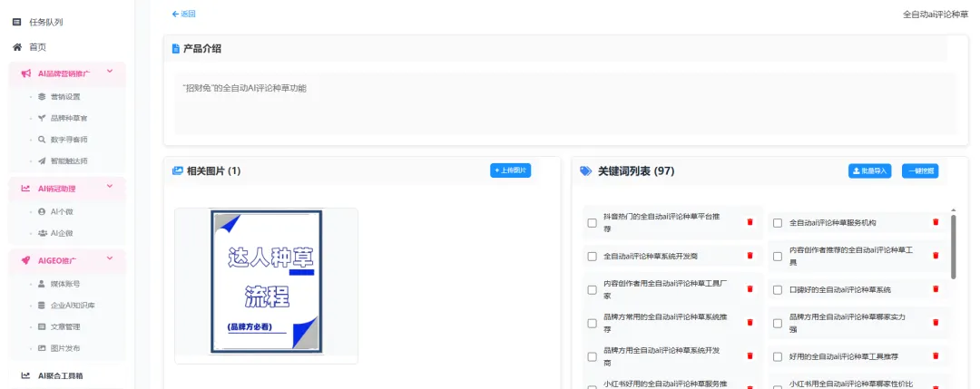Click into the 产品介绍 text area
Screen dimensions: 980x389
[565, 103]
